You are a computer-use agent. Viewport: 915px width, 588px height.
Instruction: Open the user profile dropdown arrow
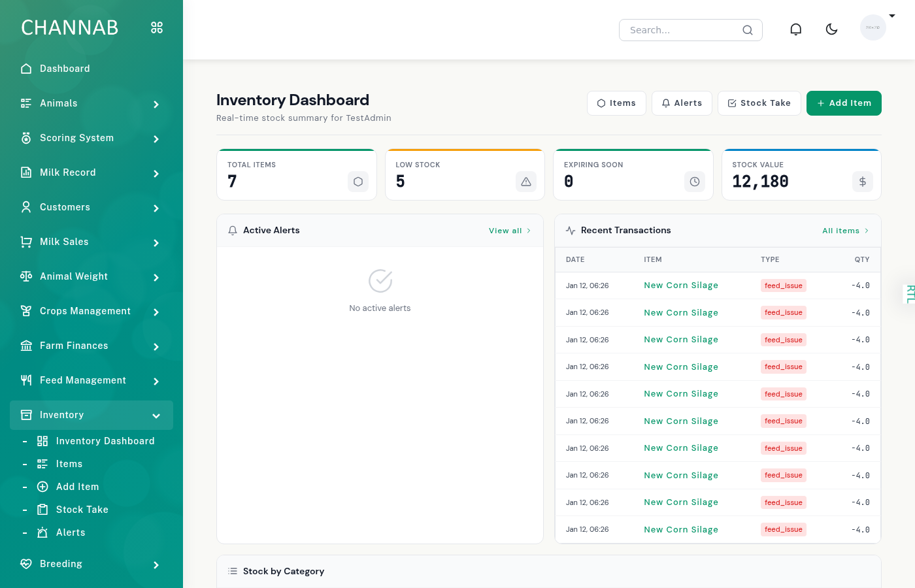pos(892,16)
